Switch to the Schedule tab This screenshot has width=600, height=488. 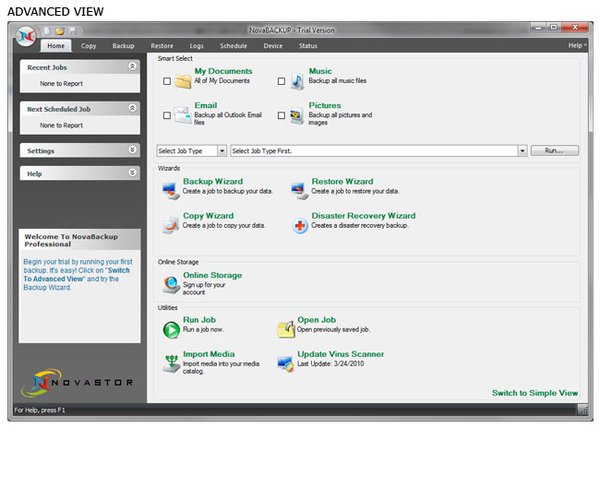click(x=233, y=46)
